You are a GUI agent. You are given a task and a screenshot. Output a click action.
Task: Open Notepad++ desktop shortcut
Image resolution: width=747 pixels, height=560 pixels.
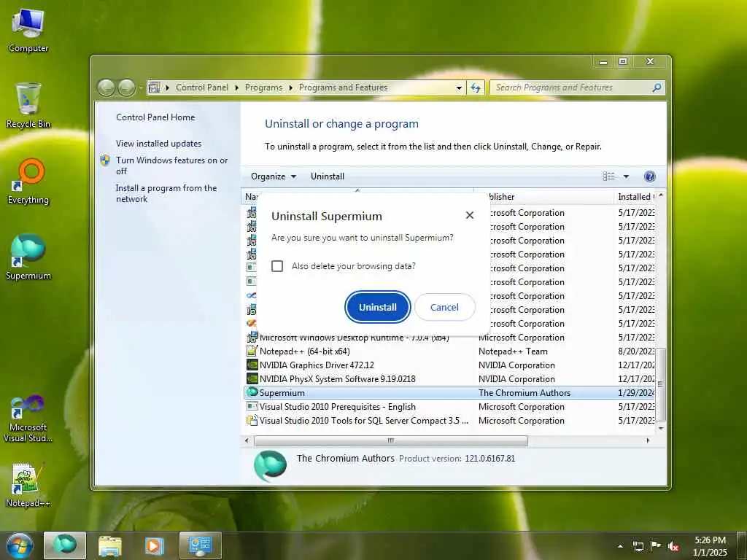coord(28,485)
